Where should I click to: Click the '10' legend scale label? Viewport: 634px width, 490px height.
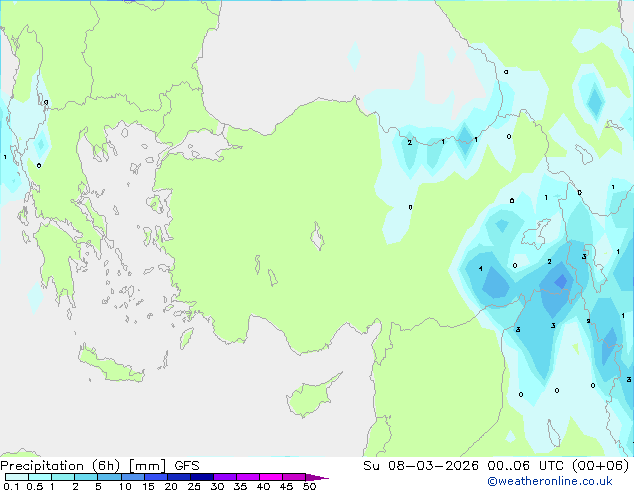pos(125,486)
